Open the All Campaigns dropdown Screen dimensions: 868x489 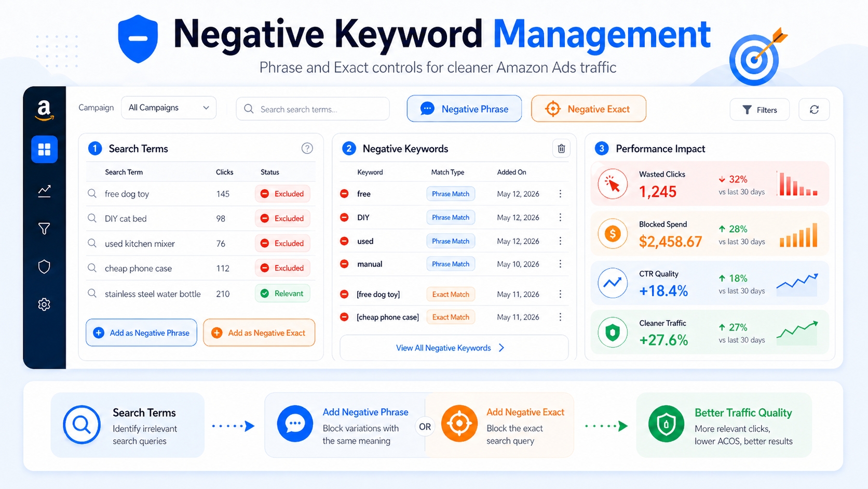click(168, 108)
